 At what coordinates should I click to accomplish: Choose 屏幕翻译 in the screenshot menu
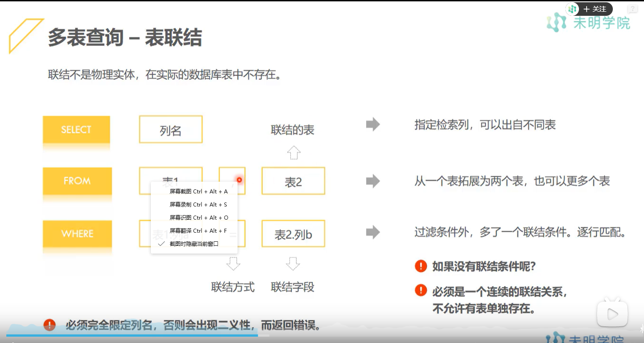(x=197, y=230)
